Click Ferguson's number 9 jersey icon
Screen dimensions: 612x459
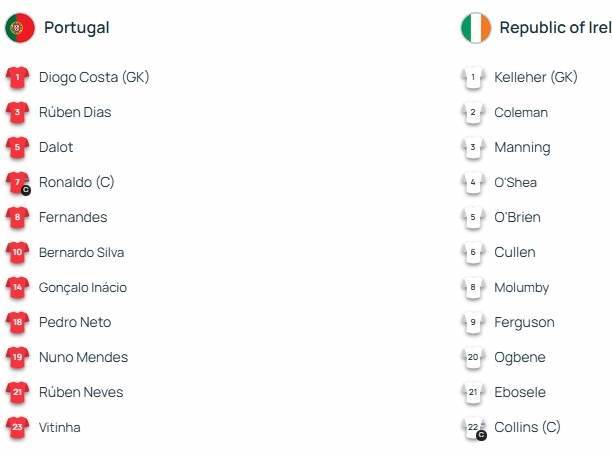click(473, 323)
